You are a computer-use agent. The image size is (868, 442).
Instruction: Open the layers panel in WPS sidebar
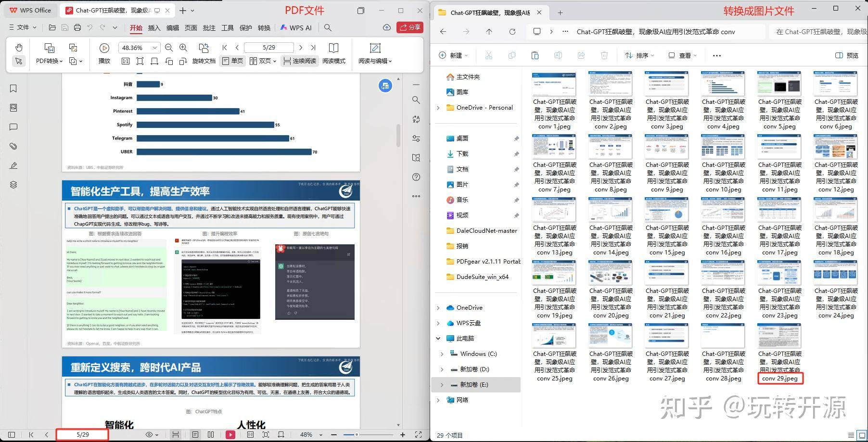tap(13, 185)
